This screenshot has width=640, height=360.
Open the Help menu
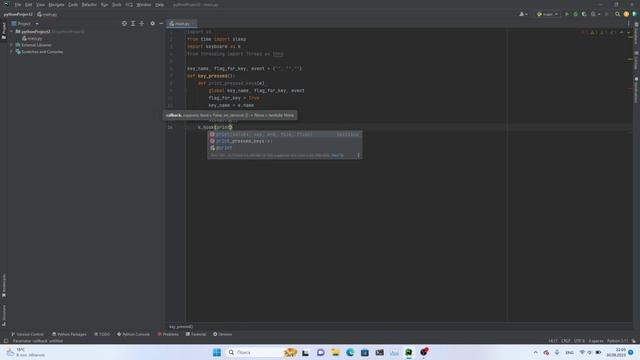[x=160, y=5]
